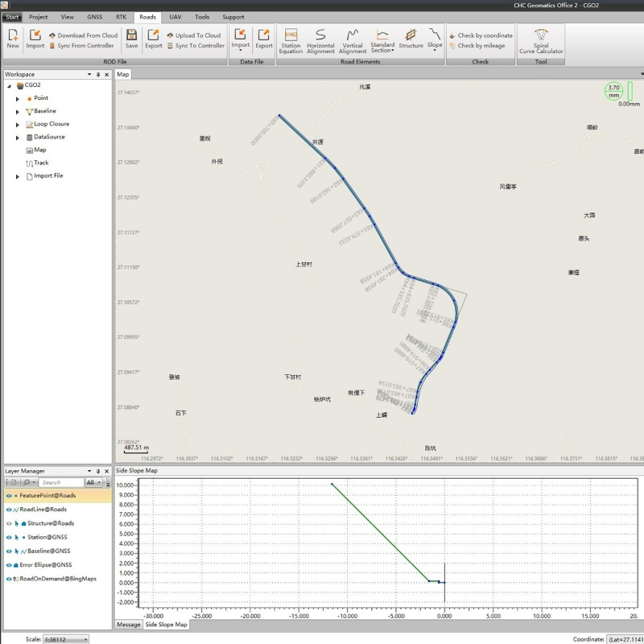The height and width of the screenshot is (644, 644).
Task: Expand the Point node in Workspace
Action: click(19, 97)
